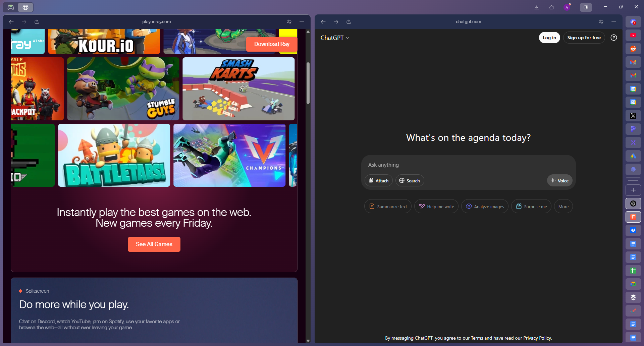
Task: Click the playonray.com address bar
Action: pos(156,21)
